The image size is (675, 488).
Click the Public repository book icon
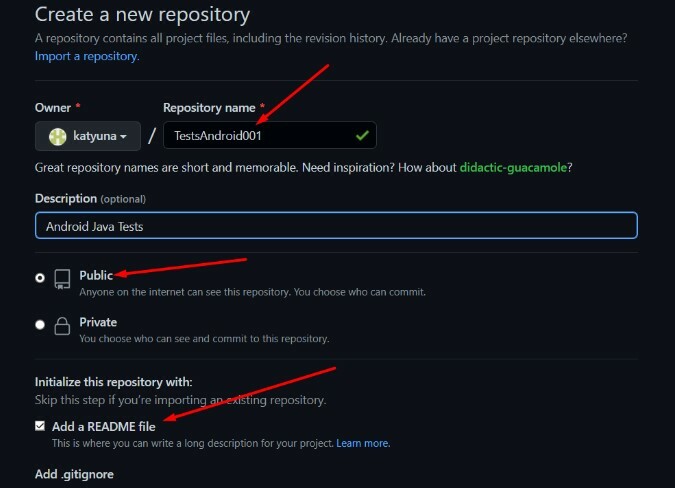62,279
